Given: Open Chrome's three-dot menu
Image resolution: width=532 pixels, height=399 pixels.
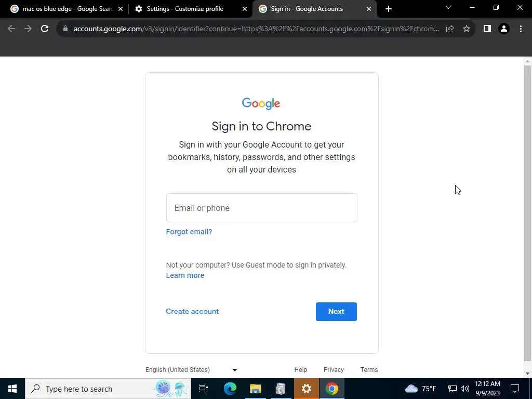Looking at the screenshot, I should 521,29.
